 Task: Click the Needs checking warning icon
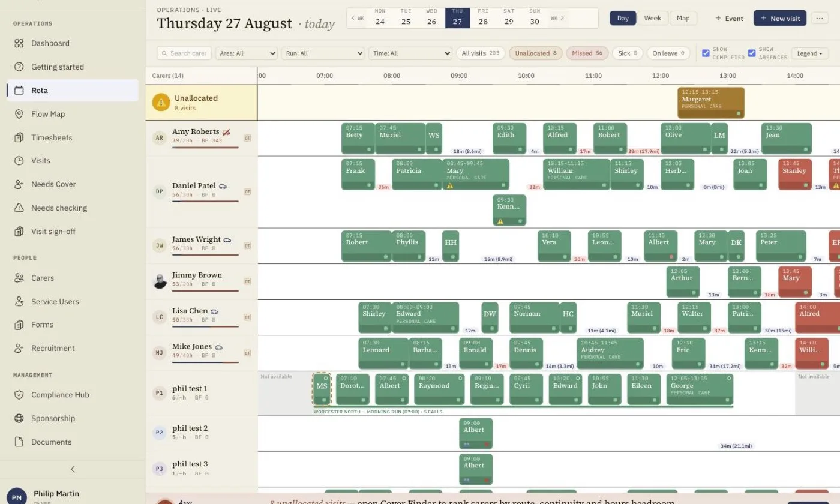click(x=19, y=208)
